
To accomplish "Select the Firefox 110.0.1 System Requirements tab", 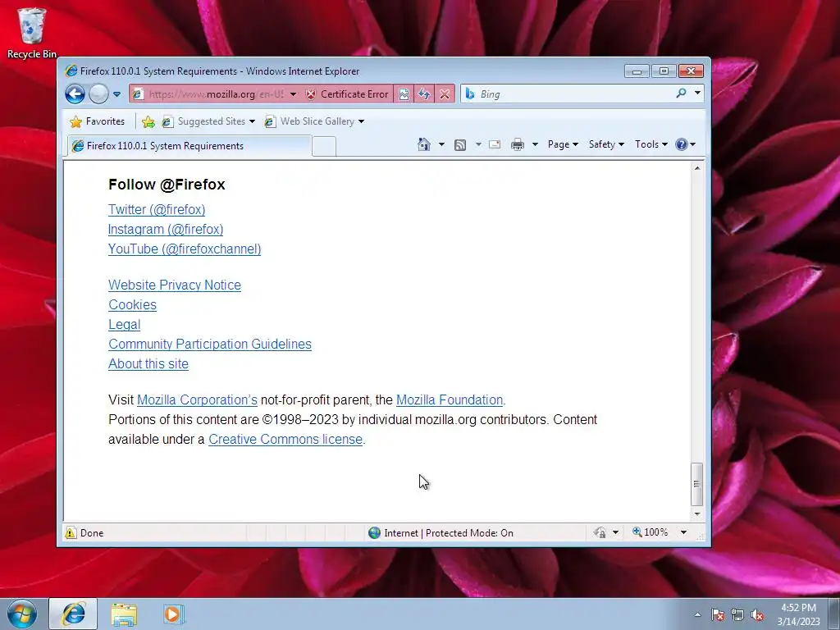I will click(188, 146).
